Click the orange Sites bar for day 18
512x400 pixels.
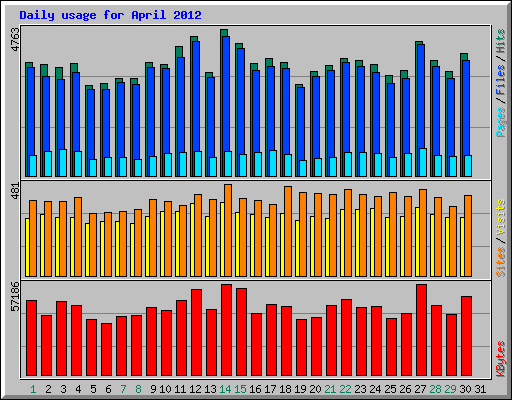coord(288,231)
